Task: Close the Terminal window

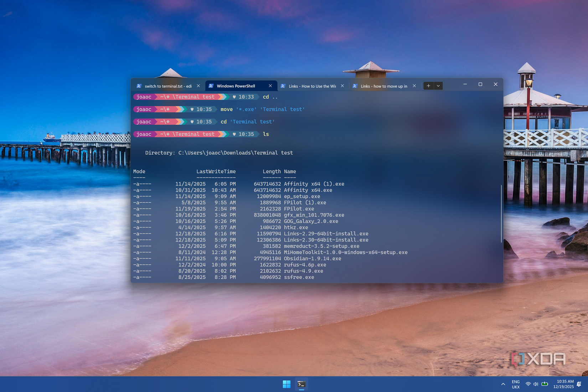Action: coord(496,84)
